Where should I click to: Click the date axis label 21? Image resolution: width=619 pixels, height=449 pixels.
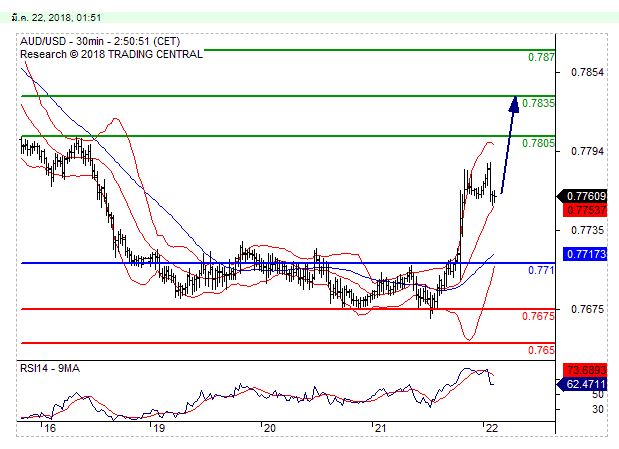[380, 428]
